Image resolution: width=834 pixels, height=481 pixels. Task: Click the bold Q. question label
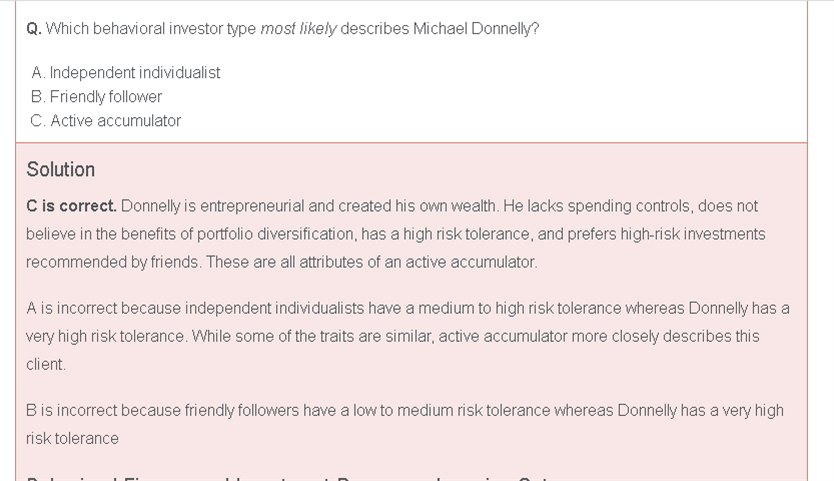pyautogui.click(x=34, y=29)
